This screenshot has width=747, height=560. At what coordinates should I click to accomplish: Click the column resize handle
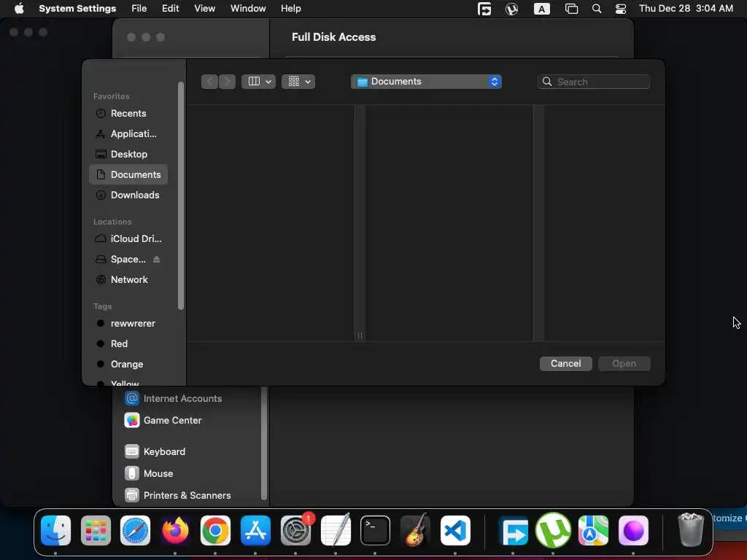coord(360,335)
